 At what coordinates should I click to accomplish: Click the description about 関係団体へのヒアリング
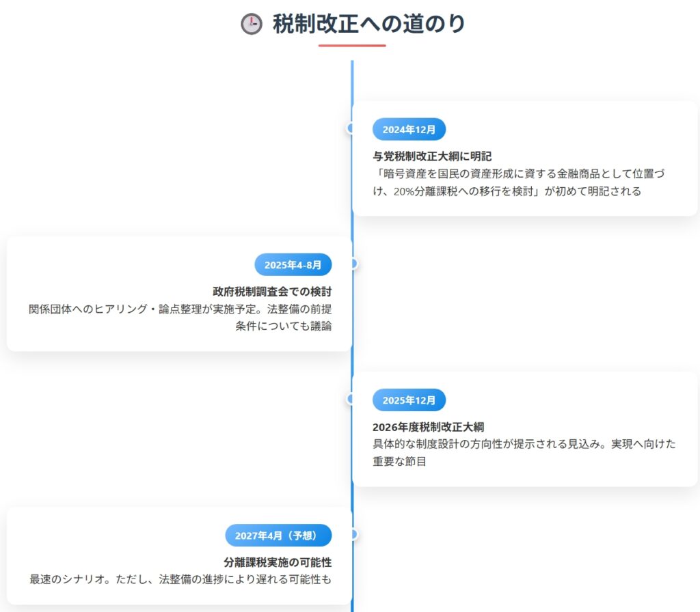[x=180, y=317]
